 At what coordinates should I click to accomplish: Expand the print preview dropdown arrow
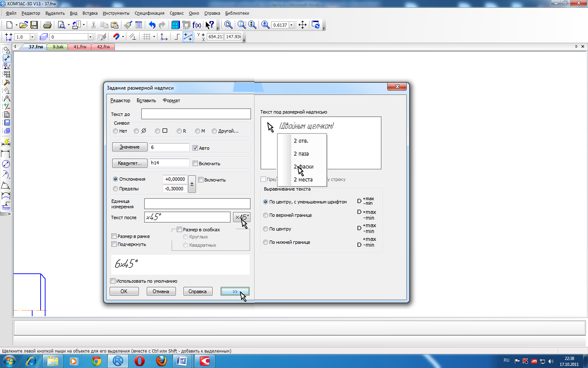[x=68, y=25]
